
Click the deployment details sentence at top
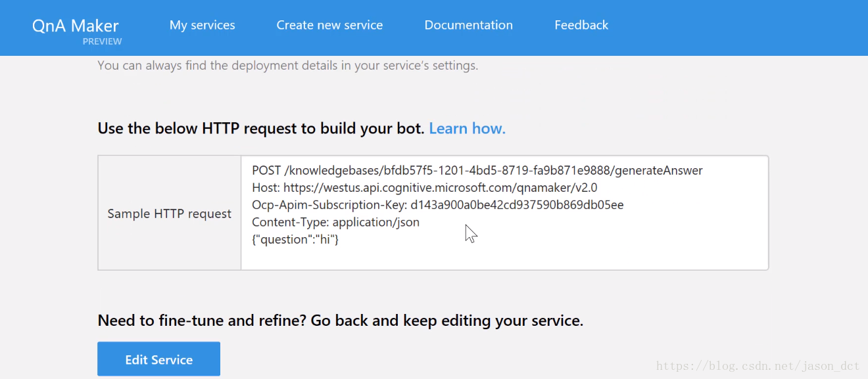click(287, 66)
